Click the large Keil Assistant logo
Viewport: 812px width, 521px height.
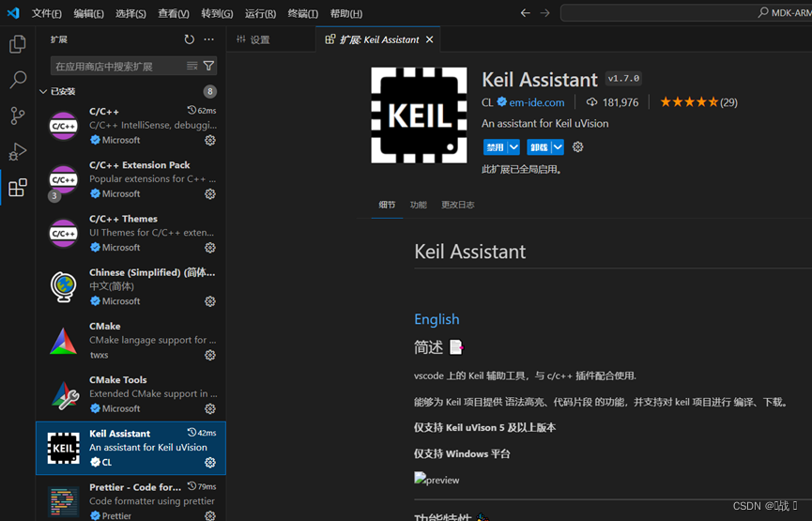(x=419, y=115)
